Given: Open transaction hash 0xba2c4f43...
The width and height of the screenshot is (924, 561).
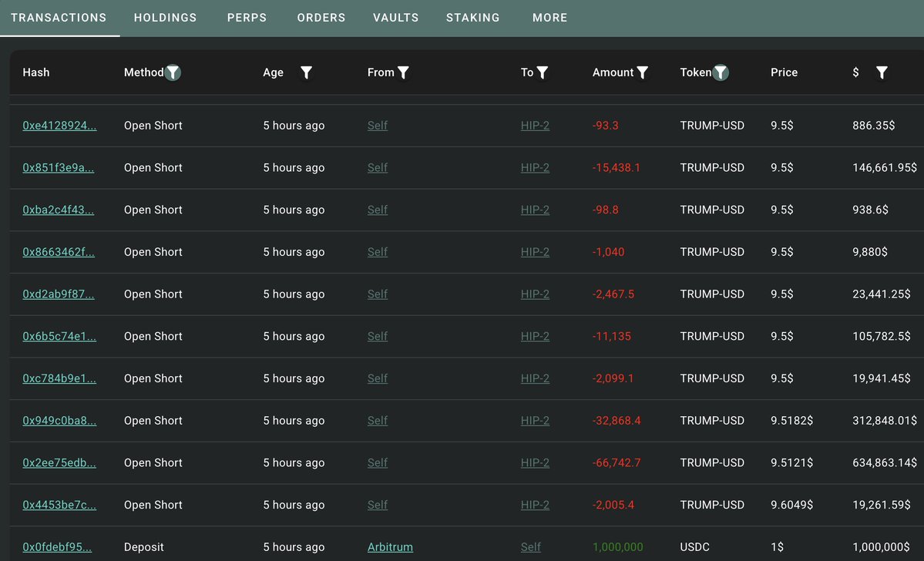Looking at the screenshot, I should pos(59,210).
